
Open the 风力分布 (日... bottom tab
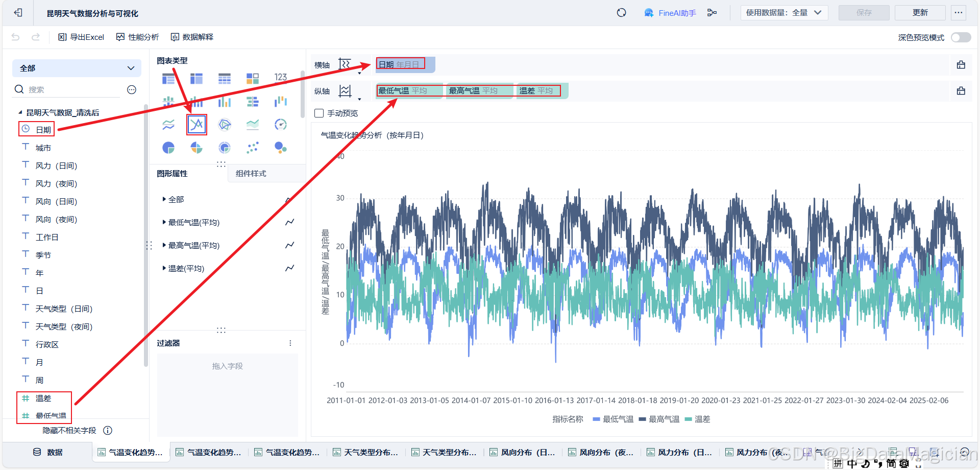(x=679, y=452)
